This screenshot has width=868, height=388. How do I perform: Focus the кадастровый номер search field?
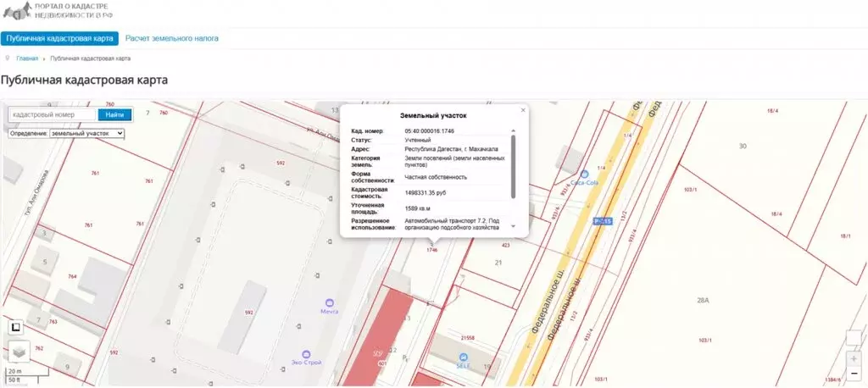[x=53, y=114]
